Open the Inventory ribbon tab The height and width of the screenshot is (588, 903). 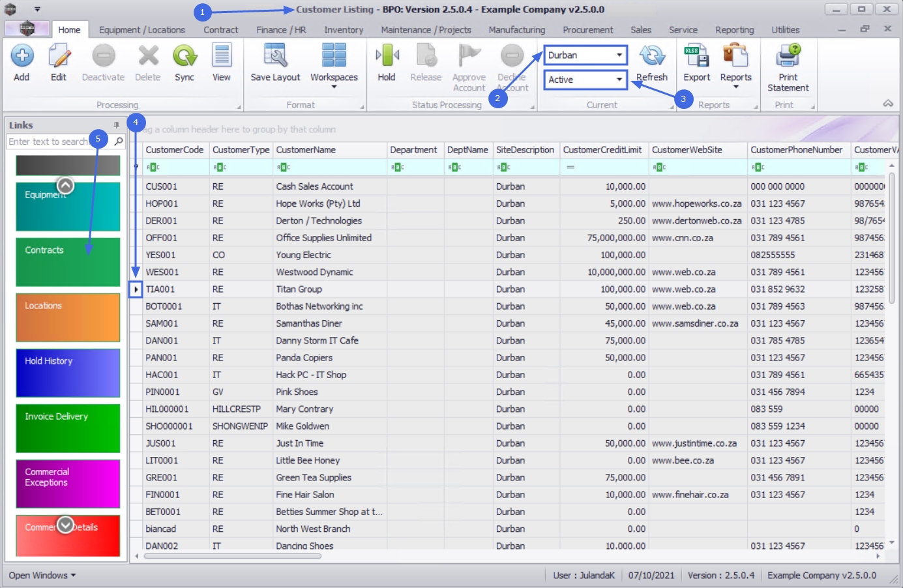coord(344,30)
